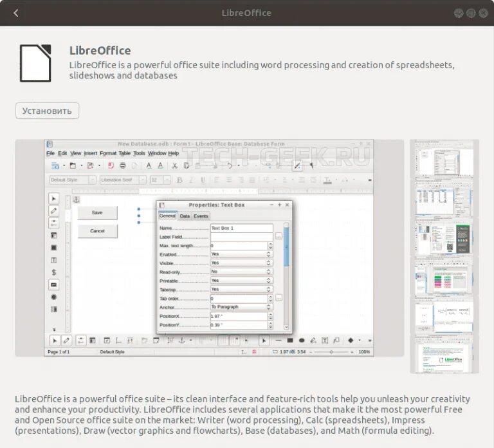
Task: Click the anchor icon at the form's top-left
Action: (x=76, y=200)
